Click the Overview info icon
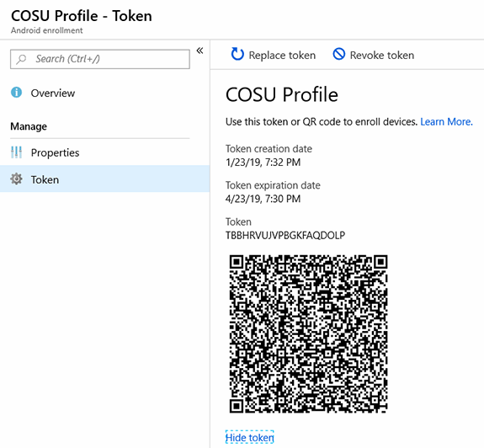484x448 pixels. click(x=16, y=93)
